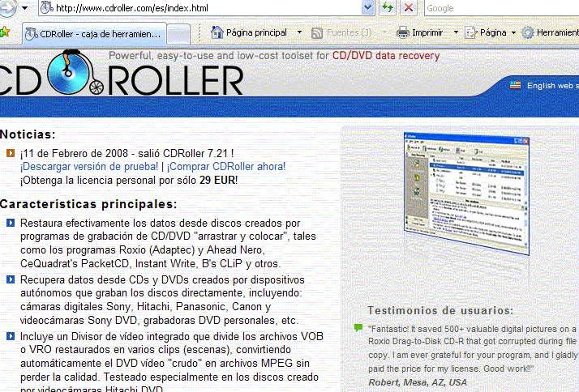Expand the Página principal dropdown arrow
The width and height of the screenshot is (579, 392).
[x=299, y=32]
